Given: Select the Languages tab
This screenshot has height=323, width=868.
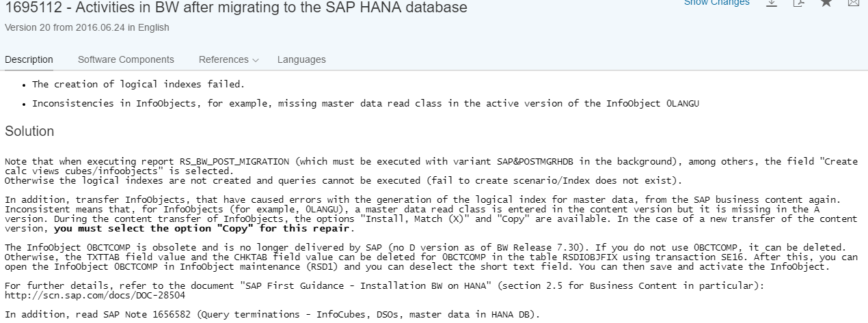Looking at the screenshot, I should click(x=301, y=59).
